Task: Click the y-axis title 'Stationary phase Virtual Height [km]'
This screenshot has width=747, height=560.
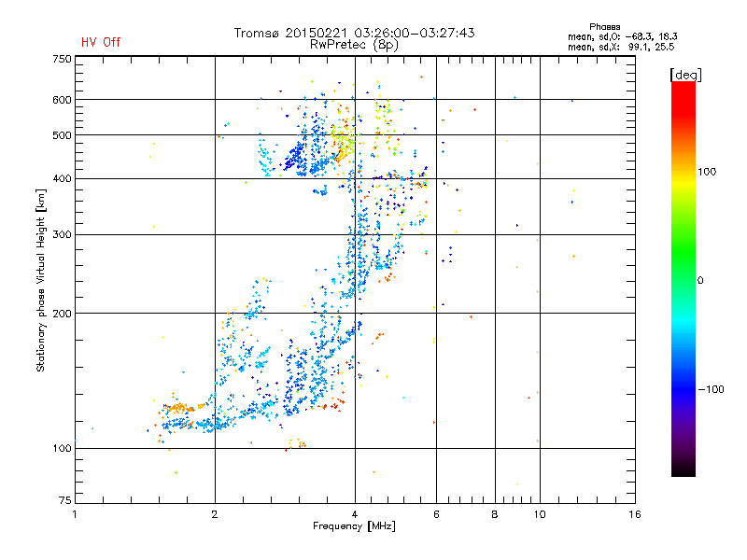Action: [40, 281]
